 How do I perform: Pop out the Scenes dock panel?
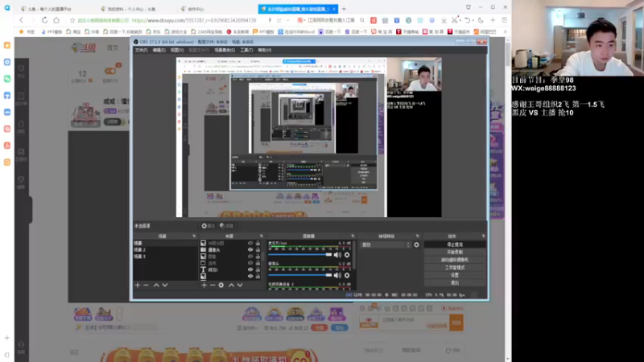point(194,236)
